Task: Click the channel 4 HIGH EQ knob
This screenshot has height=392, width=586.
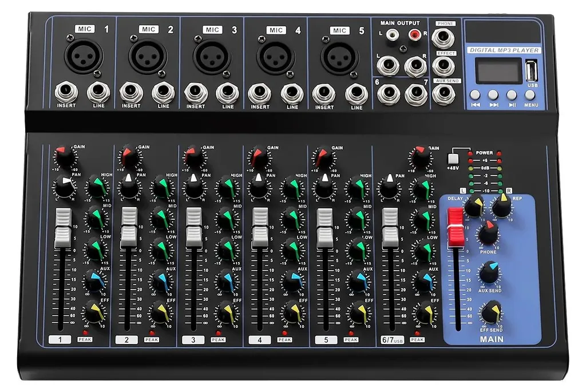Action: [x=293, y=189]
